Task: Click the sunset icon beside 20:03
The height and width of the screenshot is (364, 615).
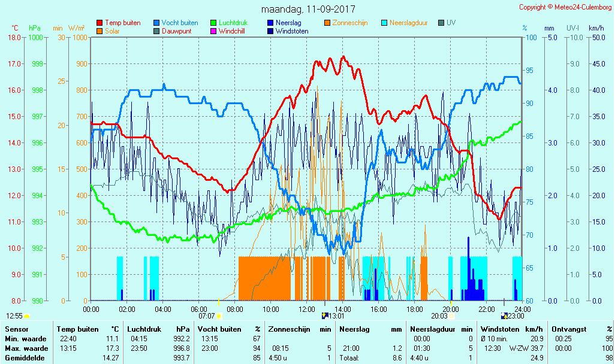Action: tap(452, 316)
